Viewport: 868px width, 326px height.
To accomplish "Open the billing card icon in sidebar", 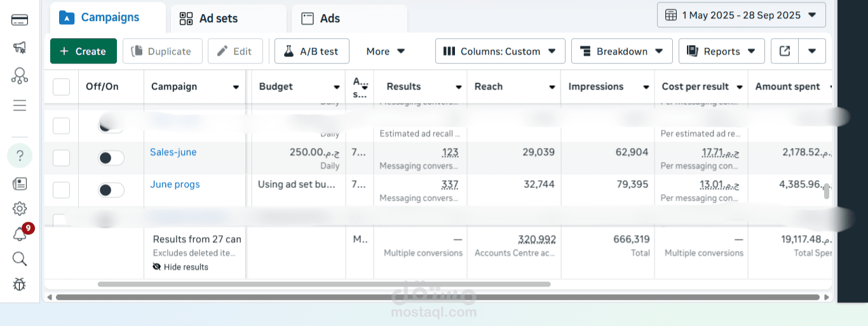I will point(20,20).
